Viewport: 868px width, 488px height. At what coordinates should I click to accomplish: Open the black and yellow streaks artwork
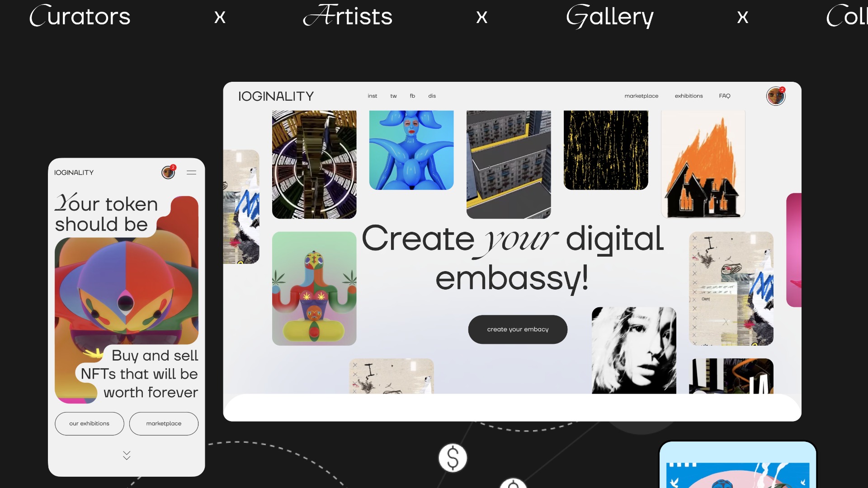[x=606, y=150]
